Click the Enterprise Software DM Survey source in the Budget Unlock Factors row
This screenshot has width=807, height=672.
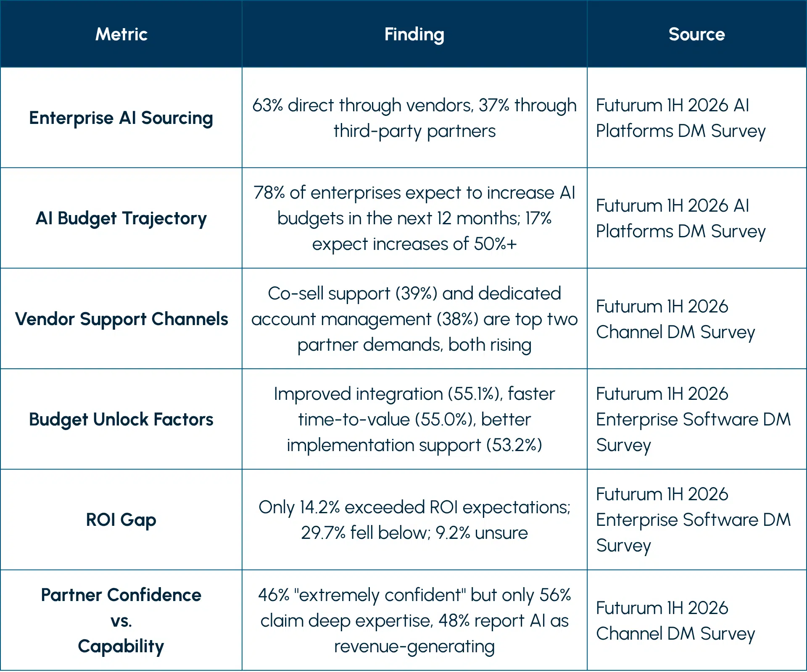pos(693,419)
